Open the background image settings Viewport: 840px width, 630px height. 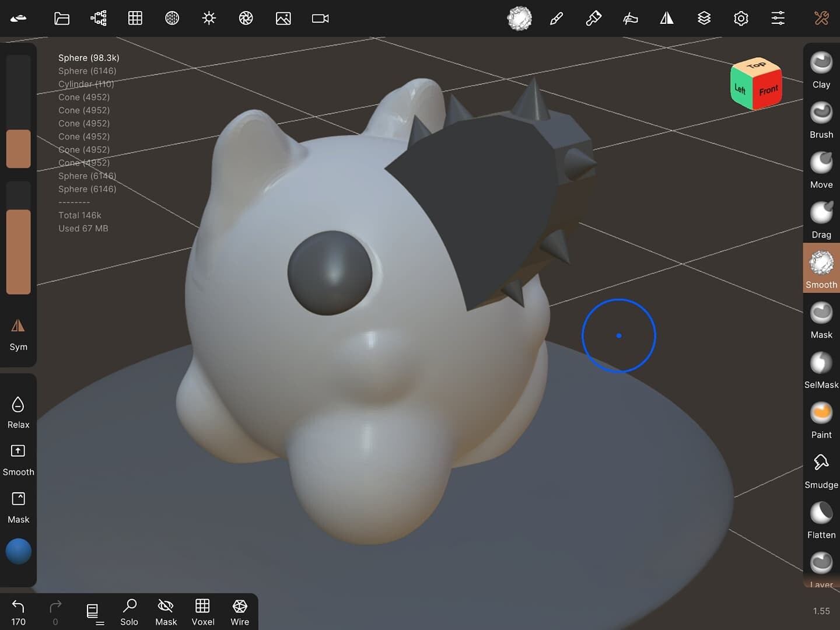tap(283, 18)
